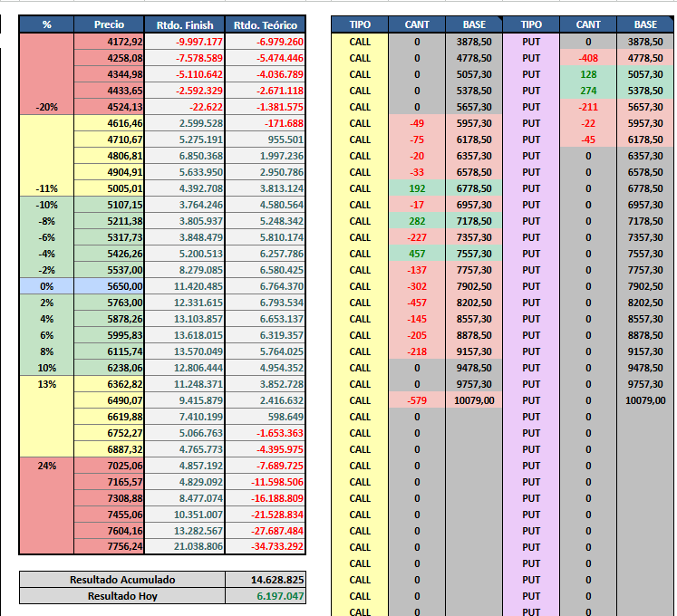Click the CALL base cell 8878,50
Viewport: 677px width, 616px height.
click(x=474, y=335)
